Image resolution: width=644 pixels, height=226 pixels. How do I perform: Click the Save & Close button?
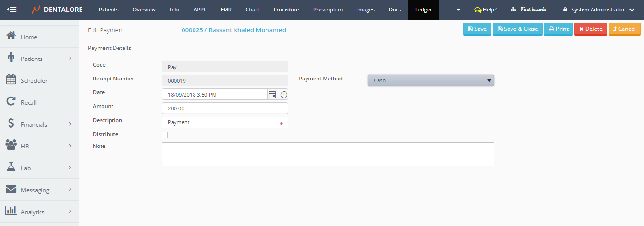click(x=517, y=29)
